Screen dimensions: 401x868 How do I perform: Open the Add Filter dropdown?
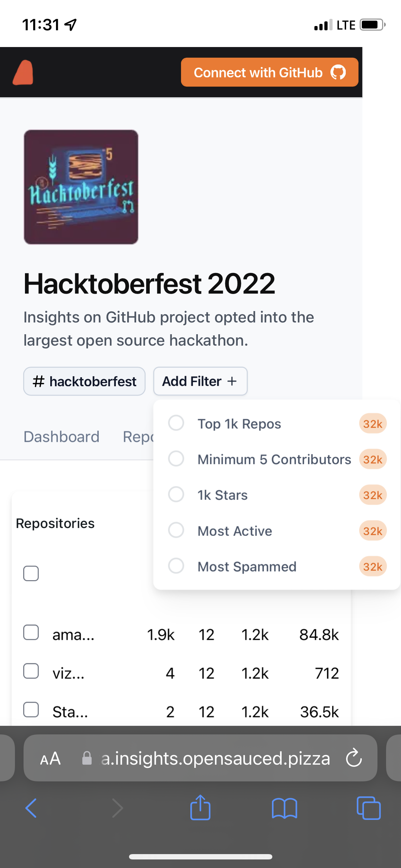pos(200,381)
